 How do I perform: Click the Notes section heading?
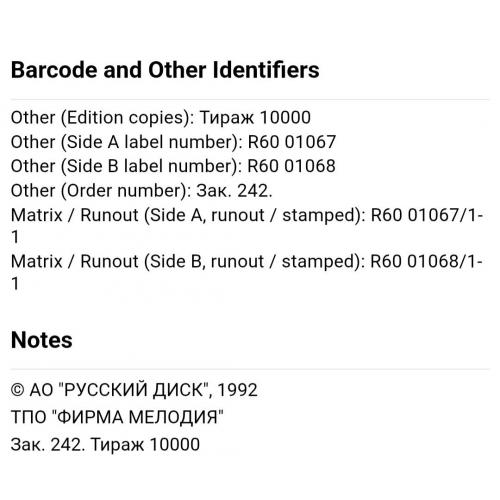tap(42, 340)
